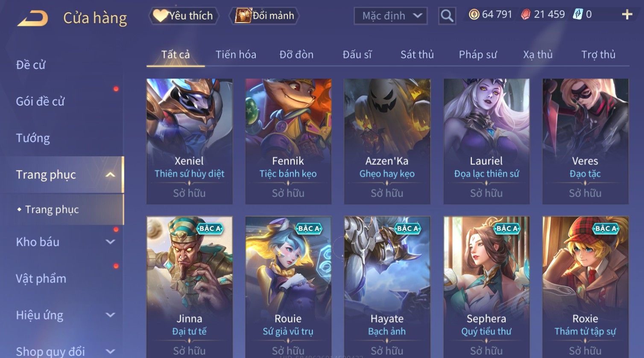Click the golden back arrow icon
Viewport: 644px width, 358px height.
(32, 18)
